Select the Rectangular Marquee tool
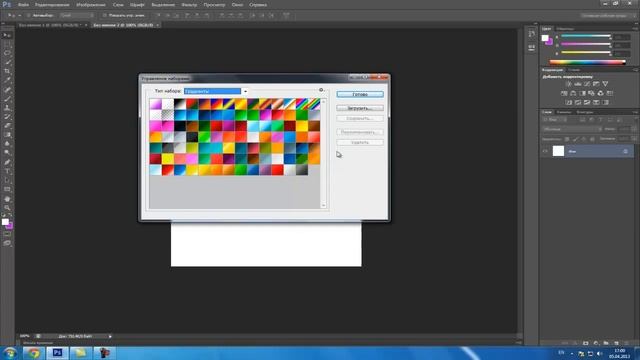640x360 pixels. pos(7,44)
